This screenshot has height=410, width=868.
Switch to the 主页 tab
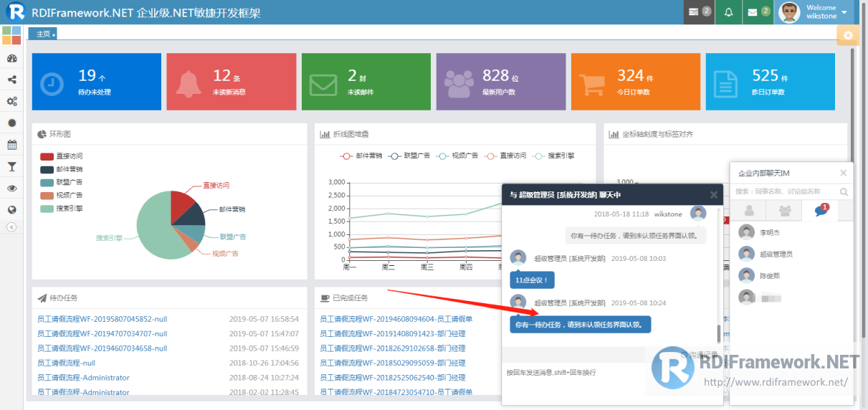(43, 34)
